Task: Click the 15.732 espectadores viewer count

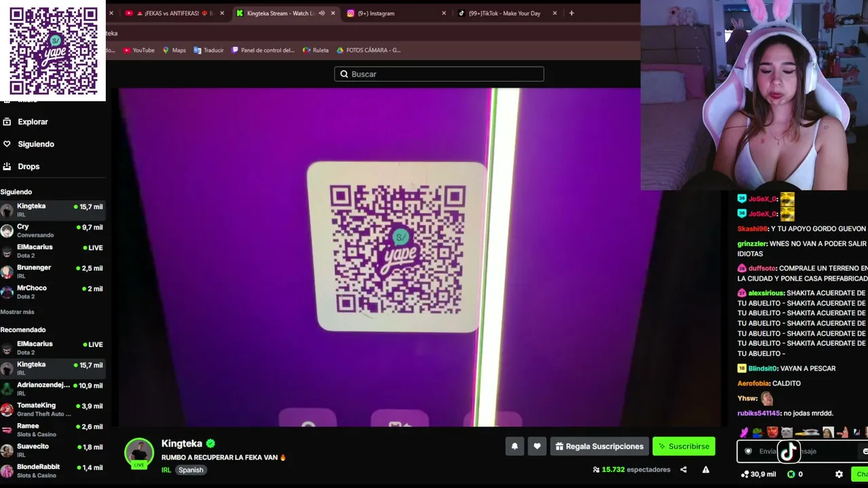Action: point(631,470)
